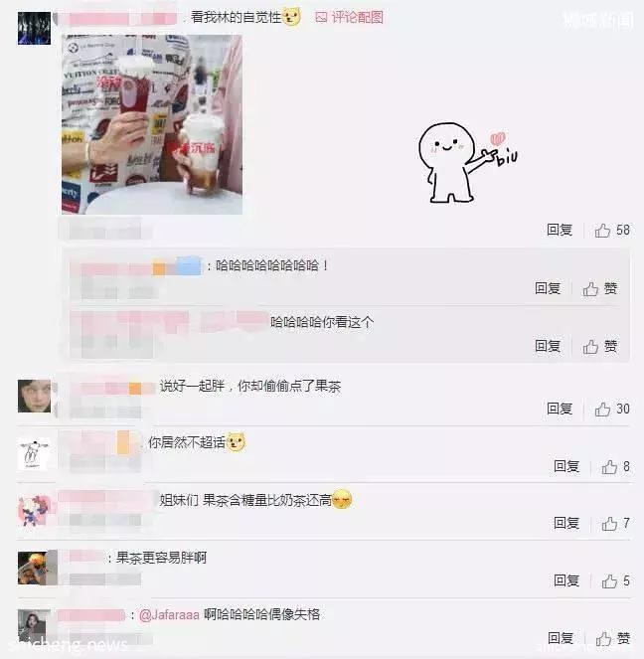The width and height of the screenshot is (644, 659).
Task: Like the comment with 30 likes
Action: pos(612,409)
